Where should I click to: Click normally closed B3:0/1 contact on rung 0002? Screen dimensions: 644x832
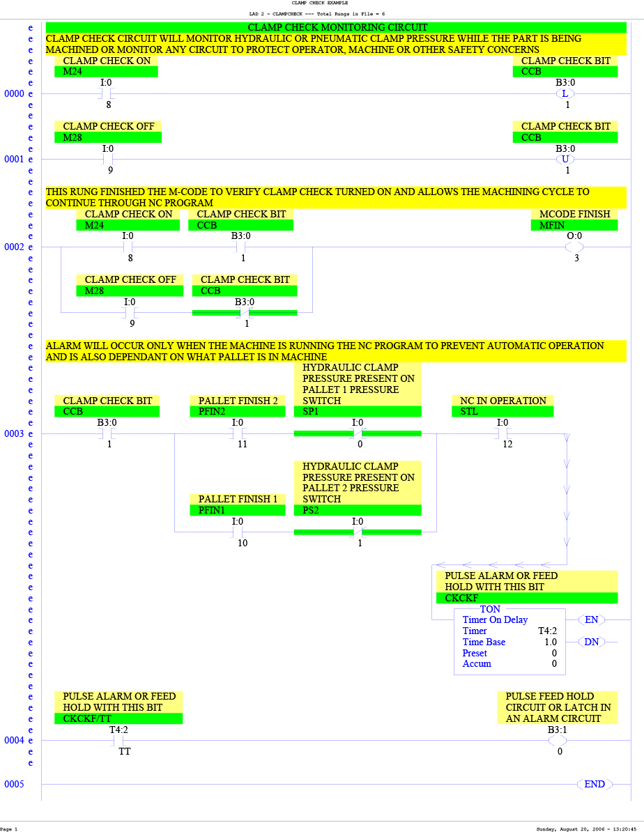click(x=245, y=313)
